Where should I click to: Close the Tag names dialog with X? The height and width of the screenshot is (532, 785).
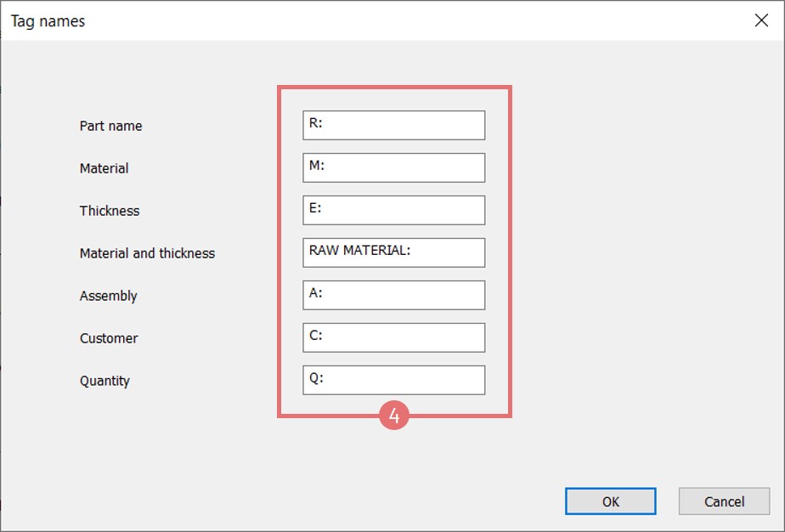pyautogui.click(x=761, y=20)
